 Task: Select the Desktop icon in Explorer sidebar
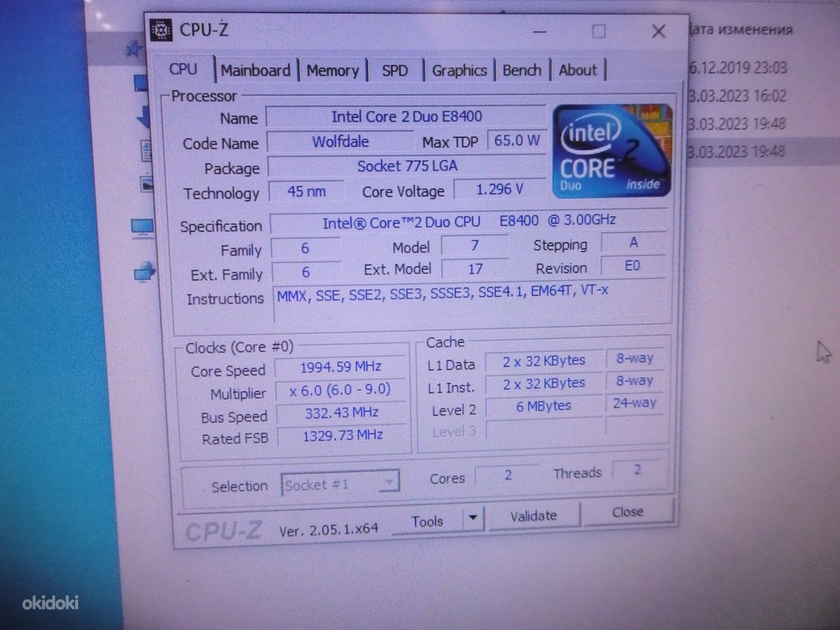[140, 83]
